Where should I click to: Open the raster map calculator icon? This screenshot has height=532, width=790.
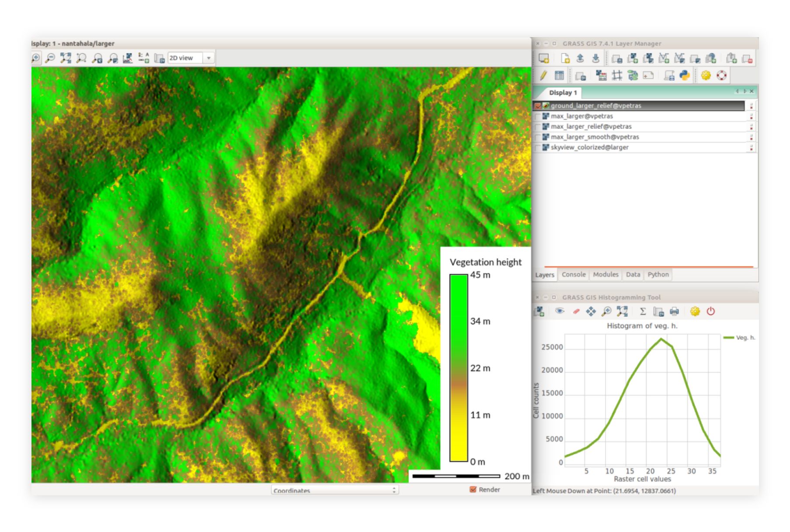(x=602, y=76)
